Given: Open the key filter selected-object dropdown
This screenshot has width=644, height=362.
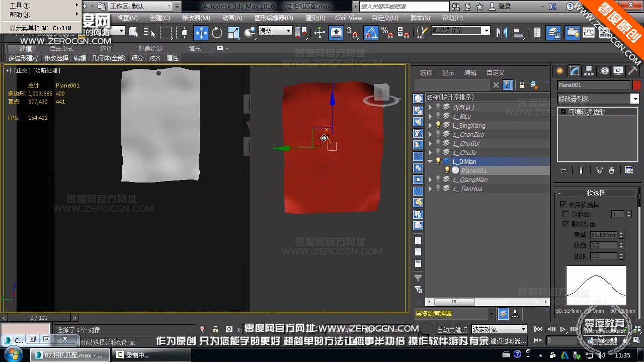Looking at the screenshot, I should click(499, 329).
